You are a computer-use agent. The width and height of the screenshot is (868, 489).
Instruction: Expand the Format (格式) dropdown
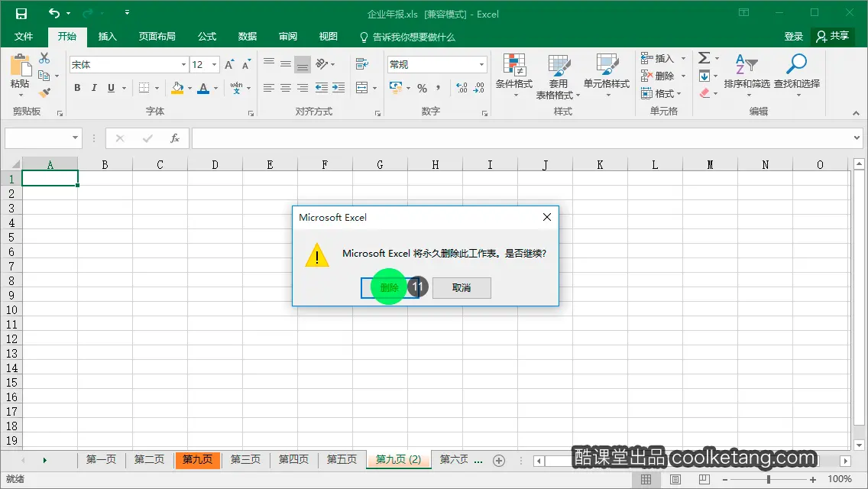[679, 93]
